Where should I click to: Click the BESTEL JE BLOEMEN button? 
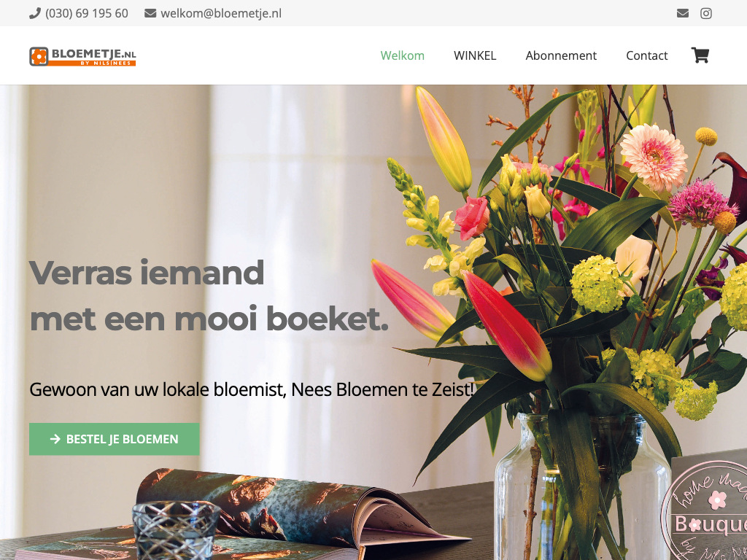click(x=115, y=439)
